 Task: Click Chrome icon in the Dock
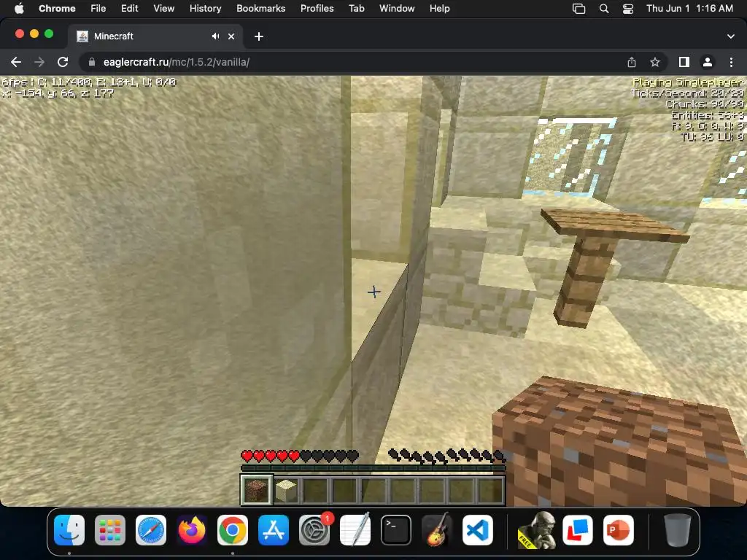click(x=233, y=530)
